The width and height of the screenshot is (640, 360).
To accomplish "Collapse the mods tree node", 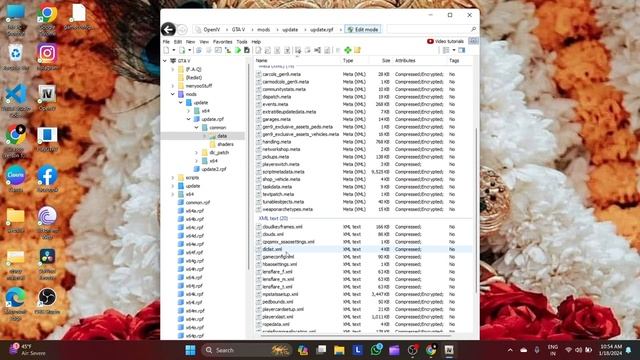I will point(173,94).
